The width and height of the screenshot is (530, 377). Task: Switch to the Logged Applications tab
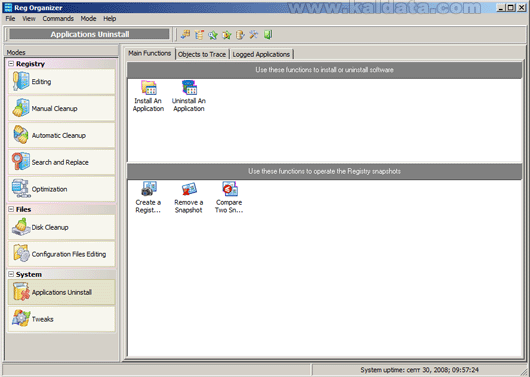click(x=261, y=54)
